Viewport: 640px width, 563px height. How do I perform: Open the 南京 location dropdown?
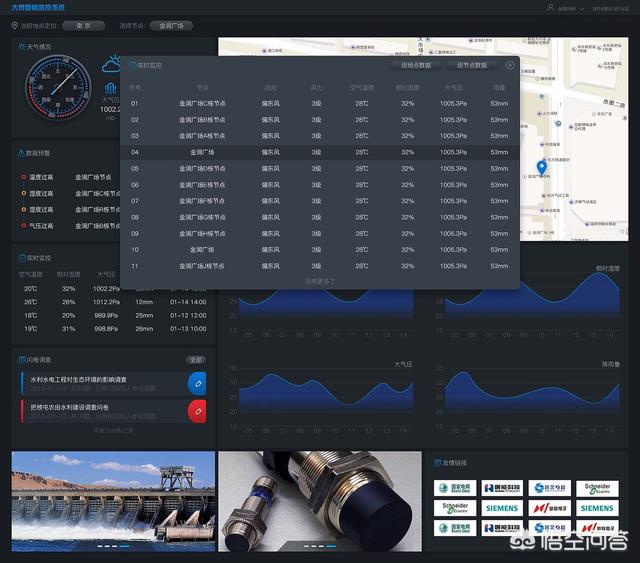pos(83,25)
